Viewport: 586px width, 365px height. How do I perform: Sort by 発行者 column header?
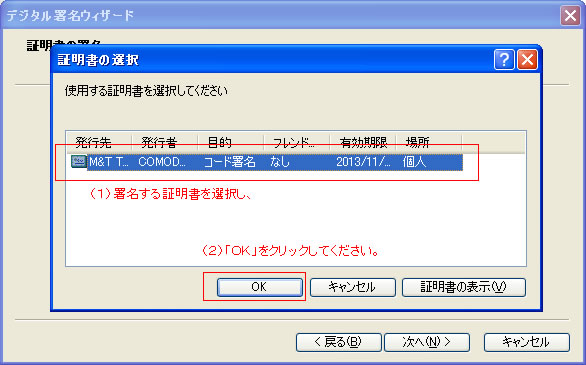point(165,142)
